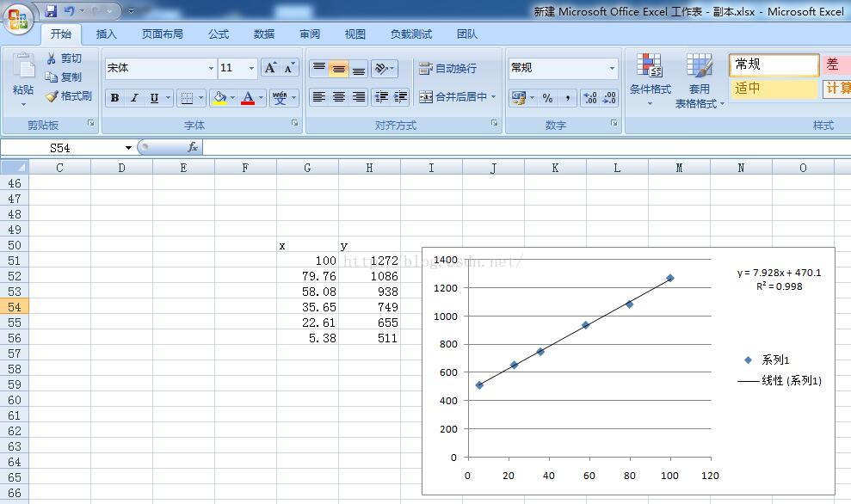Open number format dropdown 常规
Viewport: 851px width, 504px height.
point(612,68)
